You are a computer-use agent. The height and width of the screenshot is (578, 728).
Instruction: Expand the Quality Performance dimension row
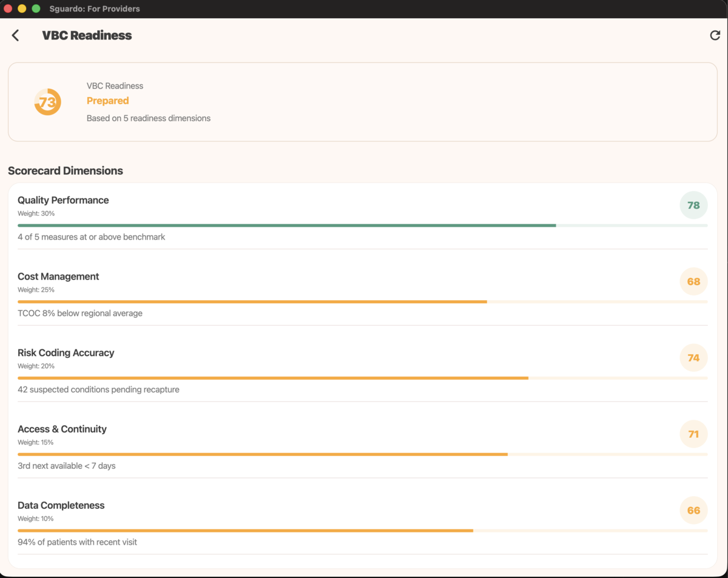63,200
